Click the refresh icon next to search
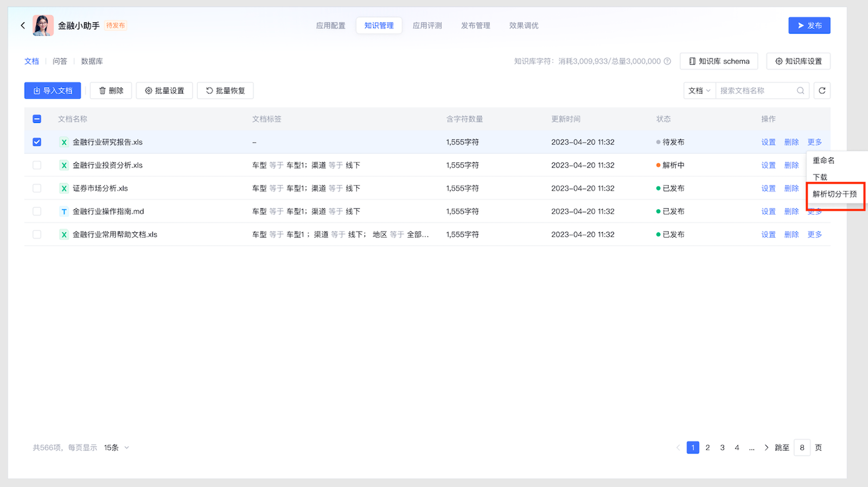This screenshot has width=868, height=487. point(822,91)
